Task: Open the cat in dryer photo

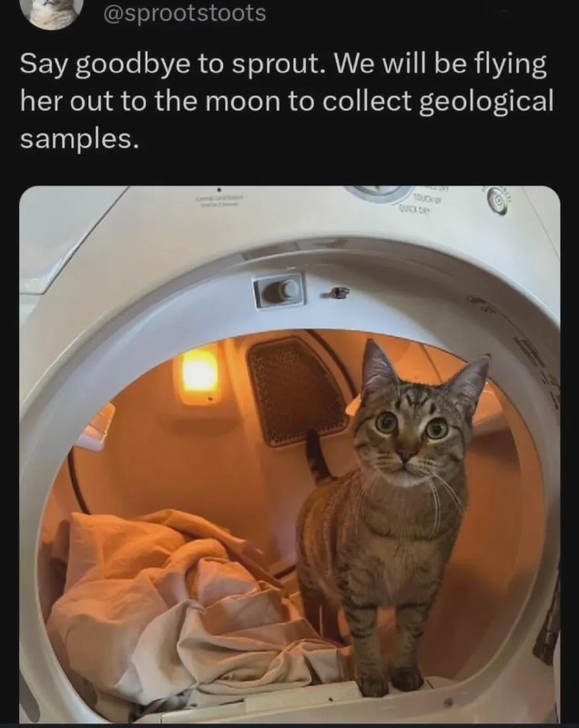Action: click(x=289, y=454)
